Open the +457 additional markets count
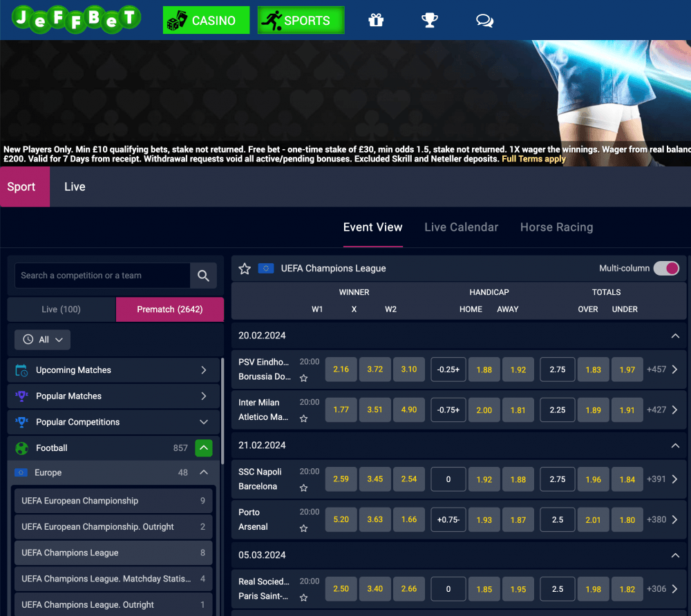The image size is (691, 616). 656,369
